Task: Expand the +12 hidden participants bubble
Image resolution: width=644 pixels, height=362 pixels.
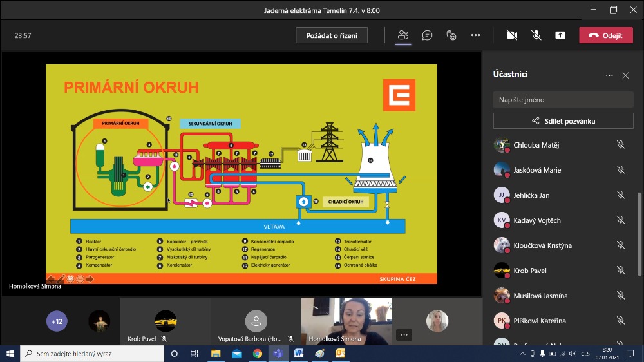Action: point(57,321)
